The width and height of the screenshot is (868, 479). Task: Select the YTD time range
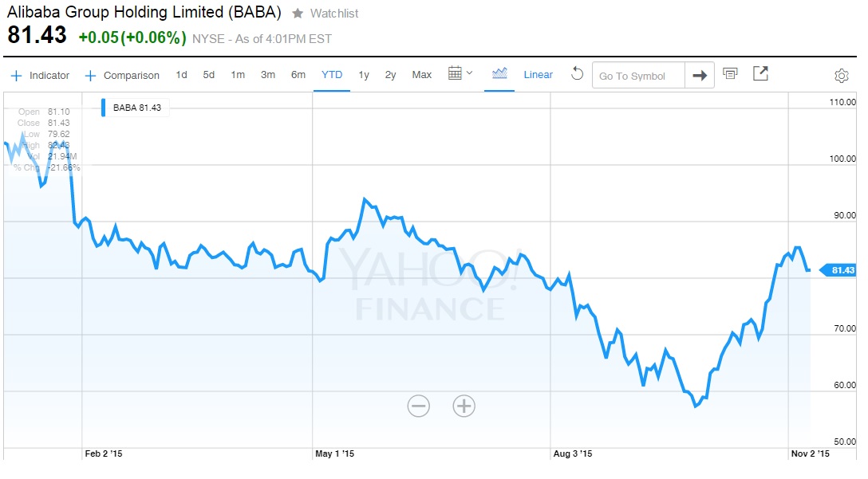click(x=332, y=75)
